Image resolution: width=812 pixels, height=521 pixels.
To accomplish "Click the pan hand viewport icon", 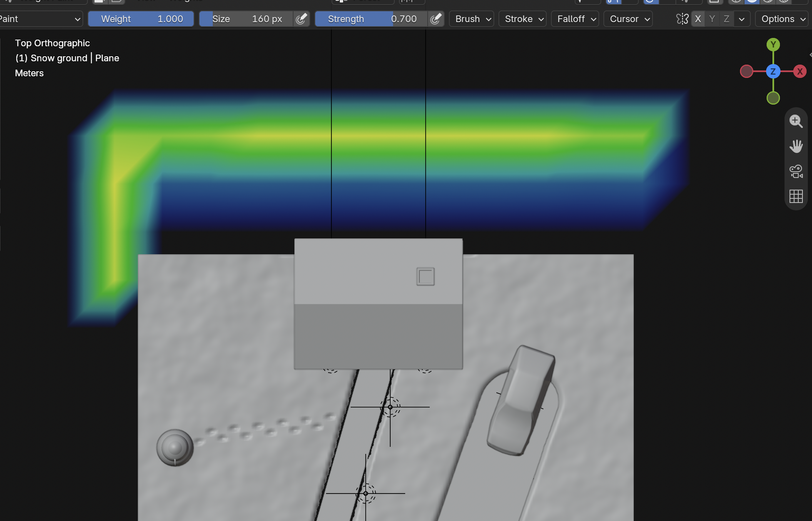I will pos(796,146).
